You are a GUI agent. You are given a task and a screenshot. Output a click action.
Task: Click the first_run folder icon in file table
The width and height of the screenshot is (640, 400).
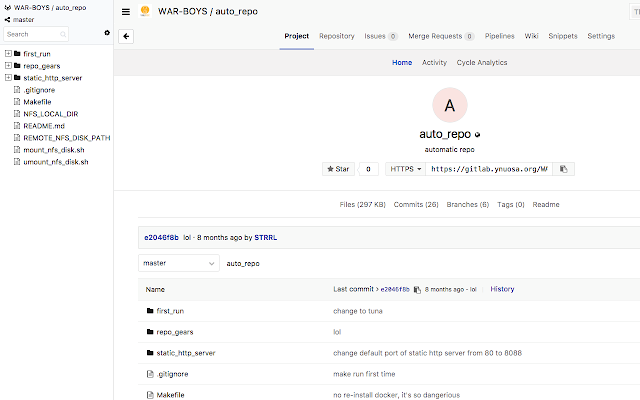(x=150, y=311)
